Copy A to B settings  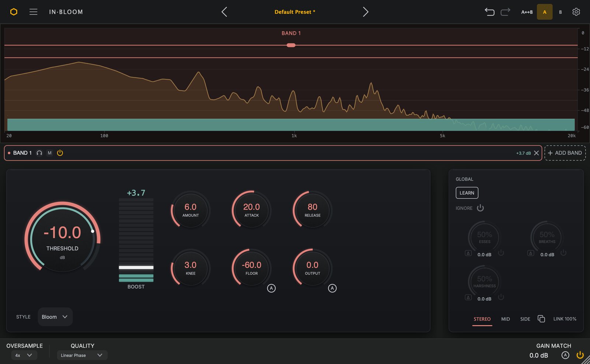527,12
